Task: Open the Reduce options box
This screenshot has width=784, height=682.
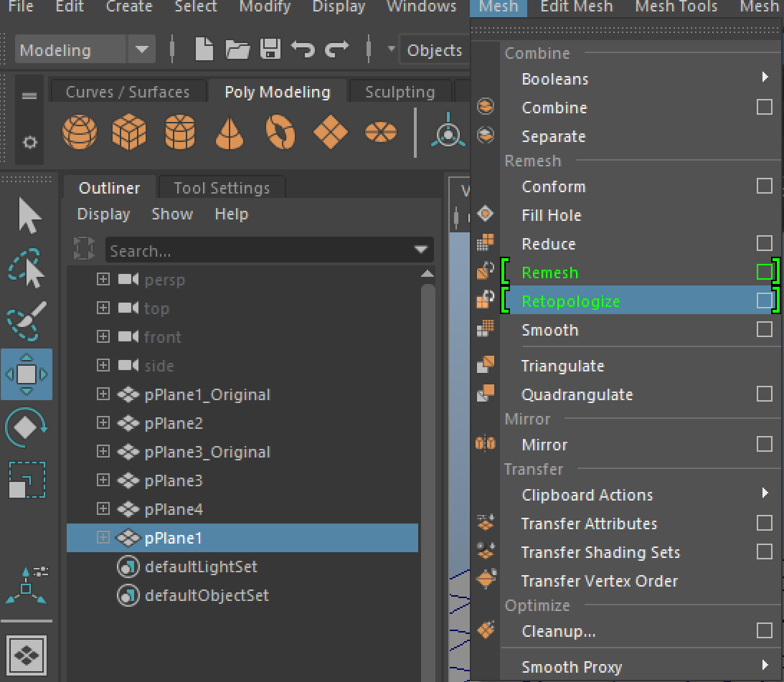Action: 765,244
